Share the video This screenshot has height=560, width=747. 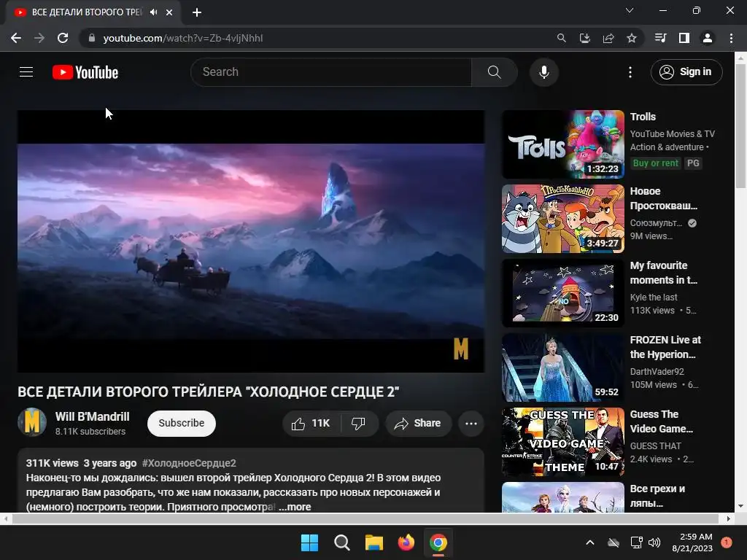tap(418, 424)
